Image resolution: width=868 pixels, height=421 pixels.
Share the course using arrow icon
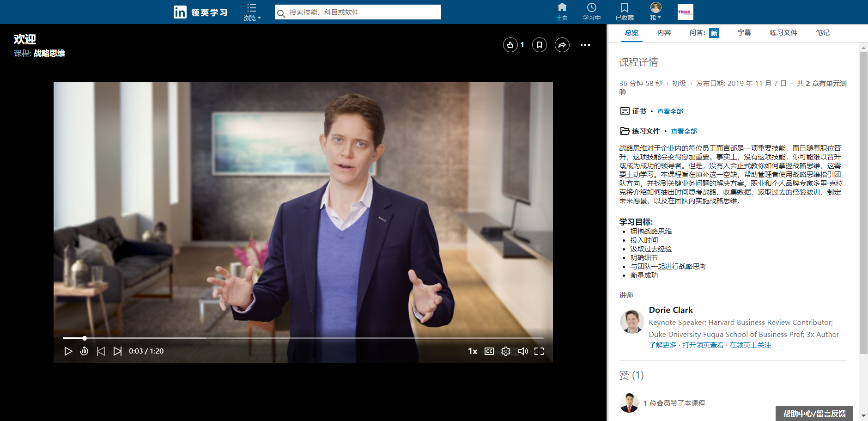pos(562,45)
